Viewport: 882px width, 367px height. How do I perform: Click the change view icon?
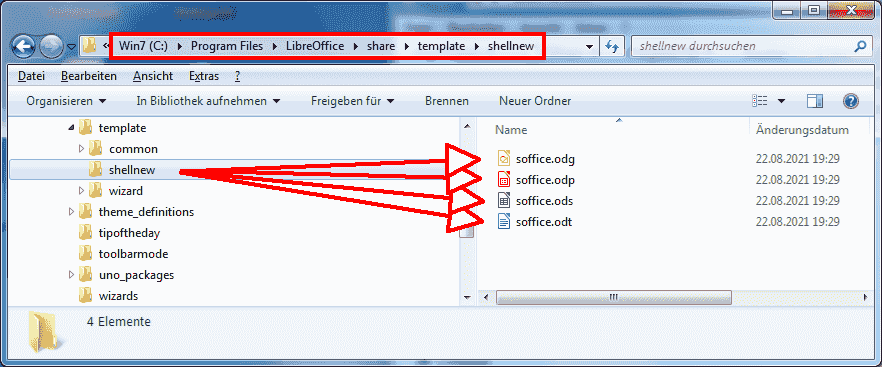pos(759,101)
